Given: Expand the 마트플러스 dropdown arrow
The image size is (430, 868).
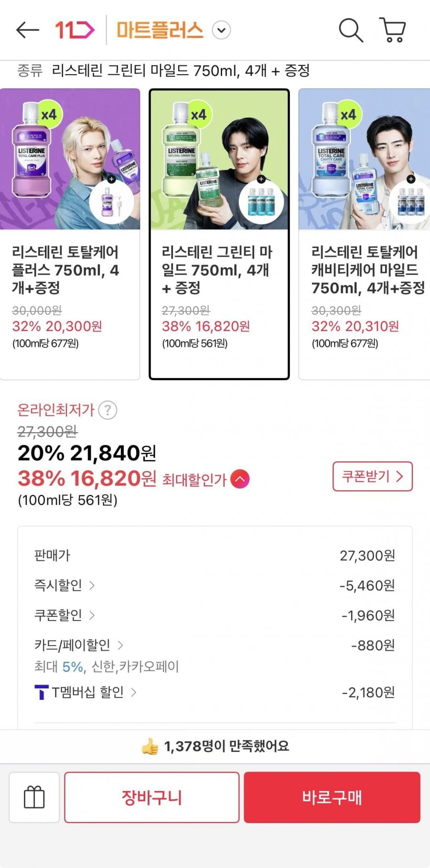Looking at the screenshot, I should [221, 30].
